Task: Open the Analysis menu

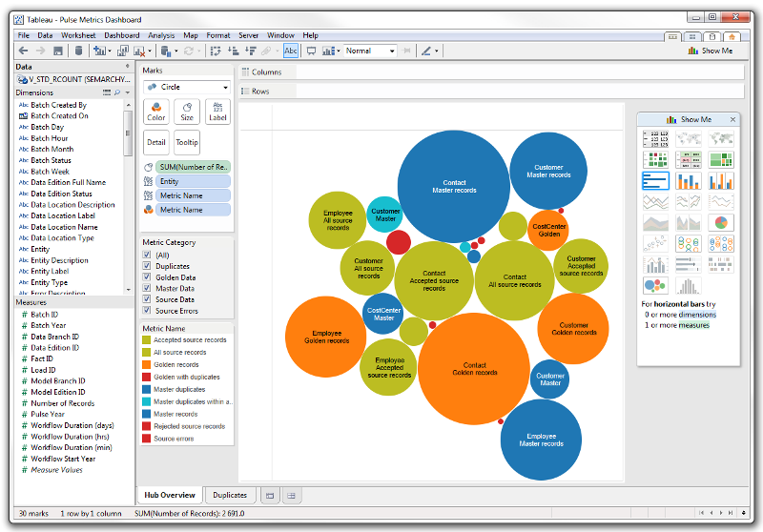Action: tap(161, 35)
